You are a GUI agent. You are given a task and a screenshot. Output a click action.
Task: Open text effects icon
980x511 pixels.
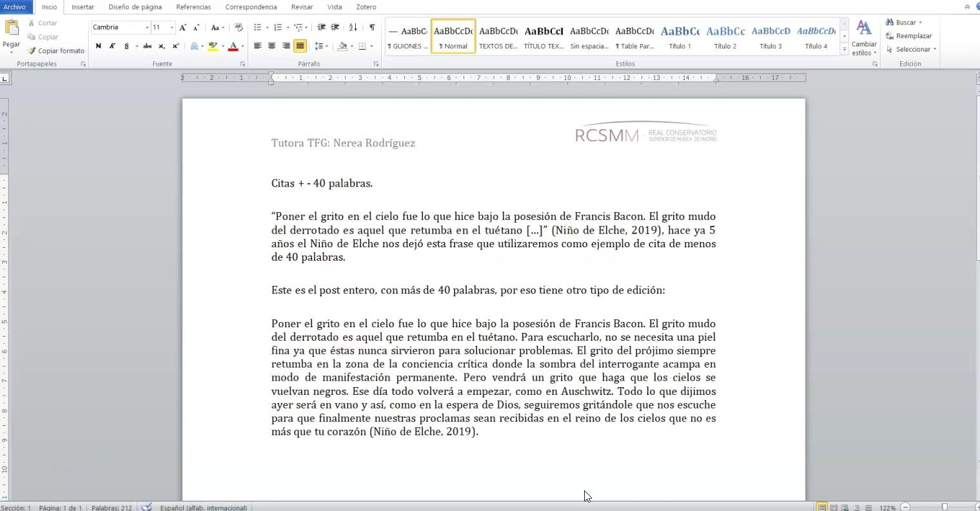194,46
